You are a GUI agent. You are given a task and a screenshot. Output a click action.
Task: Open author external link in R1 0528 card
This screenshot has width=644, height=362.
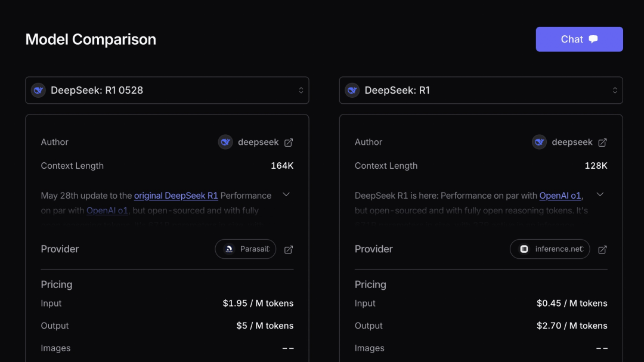(x=289, y=143)
